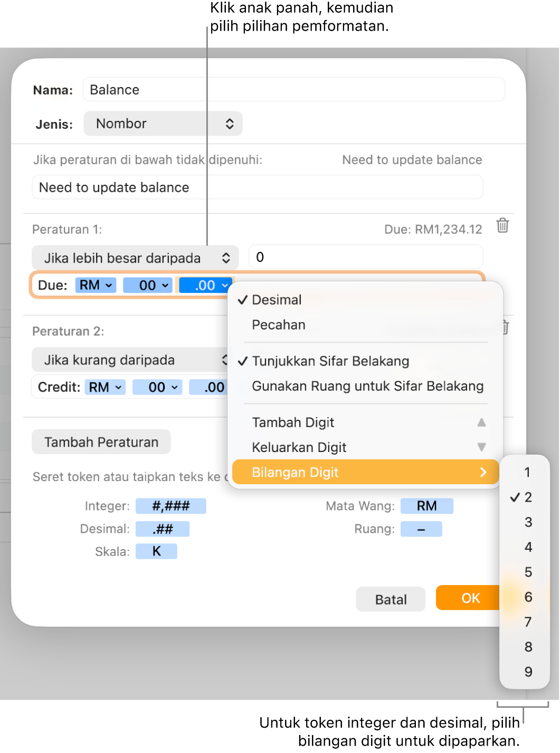Click the Nama field containing Balance

coord(294,90)
